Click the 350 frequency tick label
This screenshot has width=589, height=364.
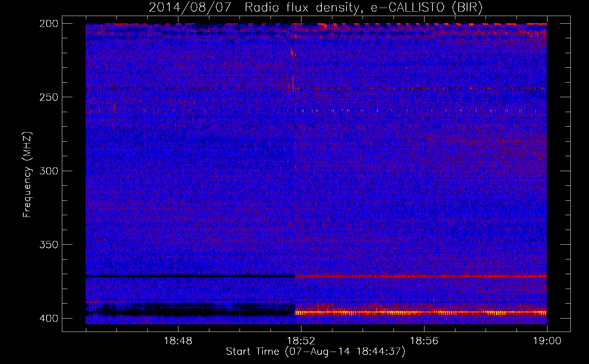pyautogui.click(x=48, y=244)
